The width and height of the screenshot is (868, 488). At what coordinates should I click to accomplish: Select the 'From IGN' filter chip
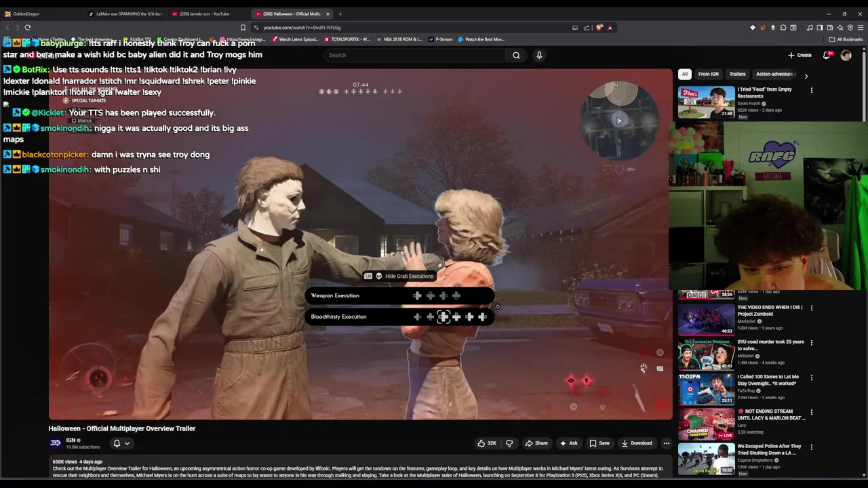pos(709,74)
